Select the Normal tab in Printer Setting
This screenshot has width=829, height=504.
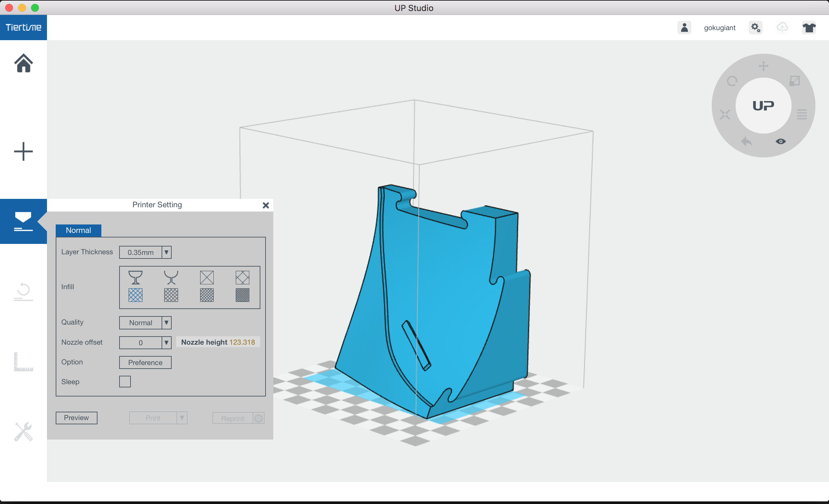coord(78,231)
